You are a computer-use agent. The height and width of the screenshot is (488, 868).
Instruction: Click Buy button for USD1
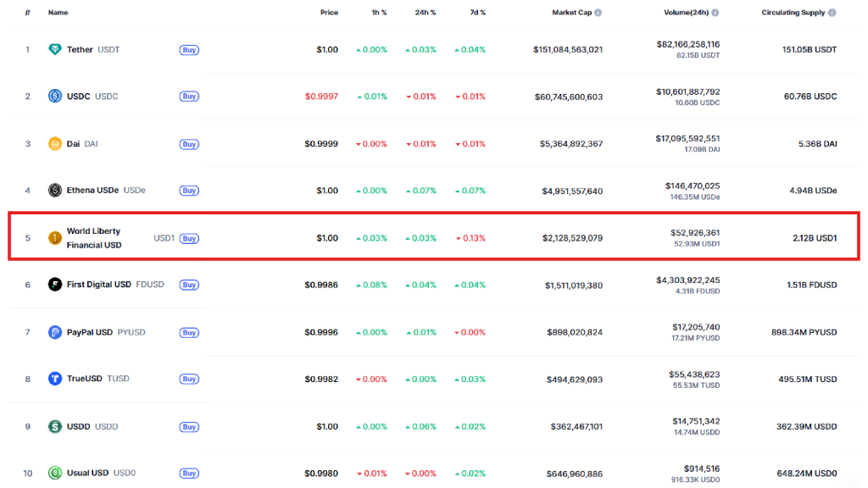coord(189,238)
